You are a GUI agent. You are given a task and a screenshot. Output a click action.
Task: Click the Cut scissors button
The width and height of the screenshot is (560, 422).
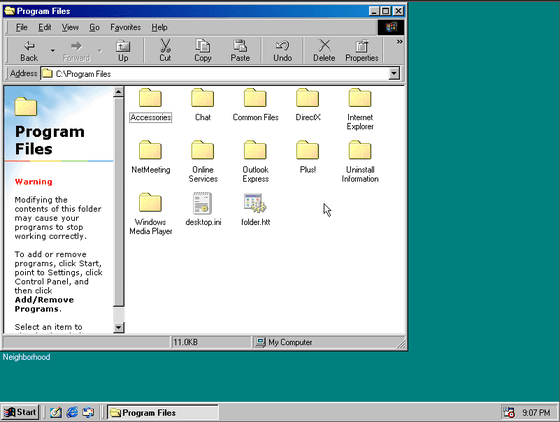[x=165, y=51]
